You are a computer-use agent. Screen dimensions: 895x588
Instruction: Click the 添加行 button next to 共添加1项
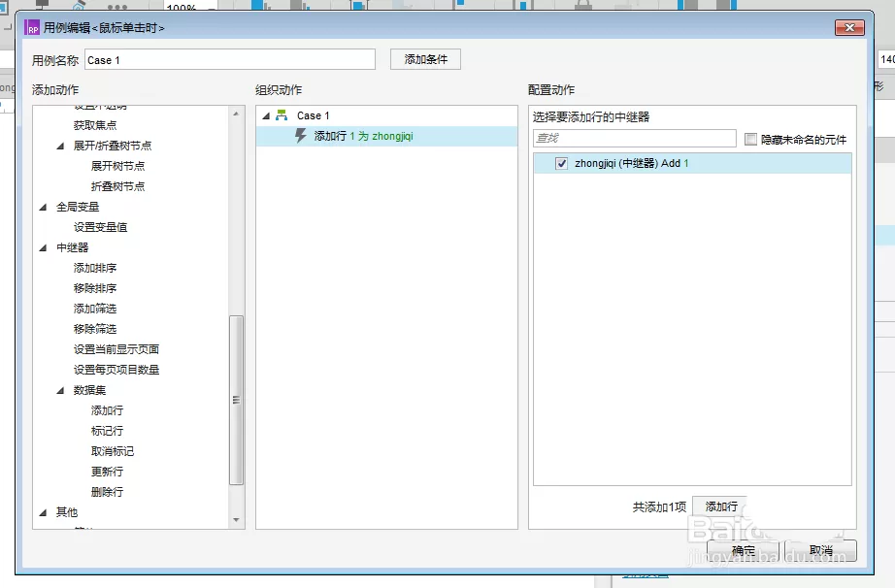721,506
